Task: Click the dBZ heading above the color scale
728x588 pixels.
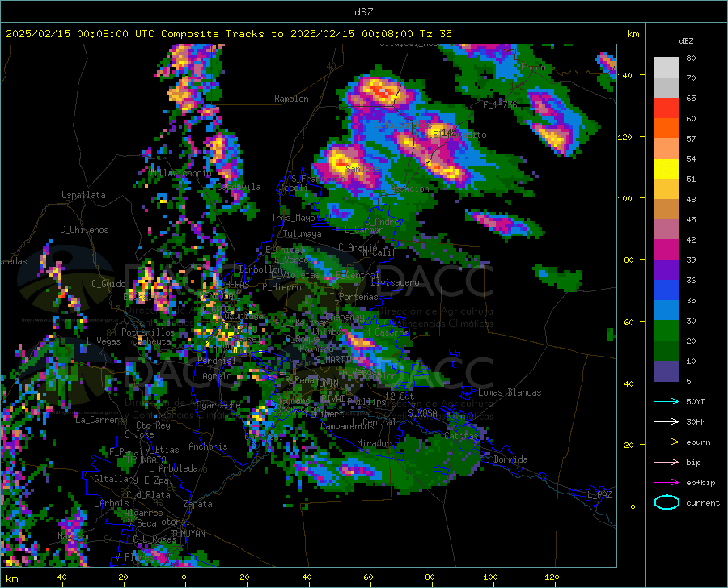Action: tap(686, 40)
